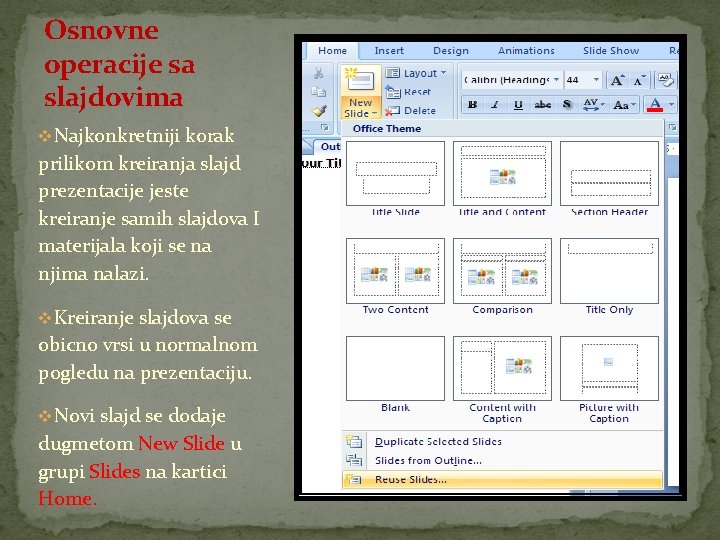Switch to the Animations tab
Screen dimensions: 720x540
coord(526,51)
